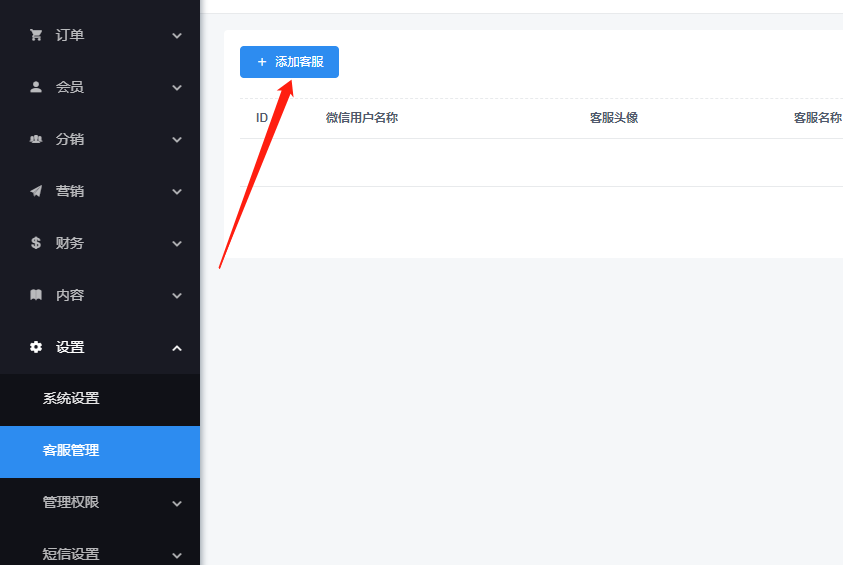Open the 会员 sidebar menu

tap(100, 87)
